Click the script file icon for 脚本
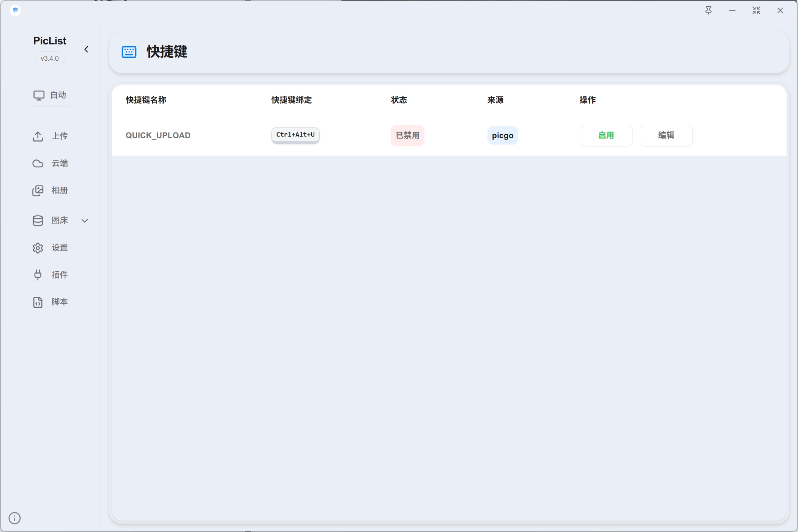 pos(38,302)
